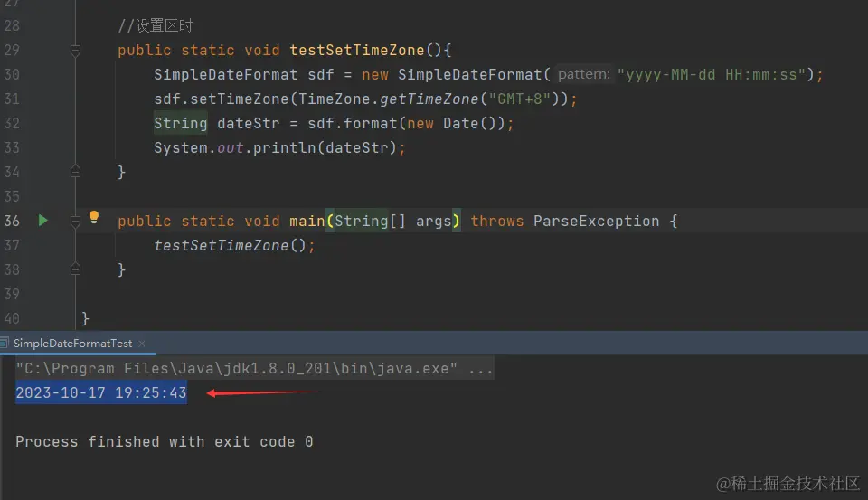Click the "GMT+8" string literal
Viewport: 868px width, 500px height.
(x=520, y=99)
